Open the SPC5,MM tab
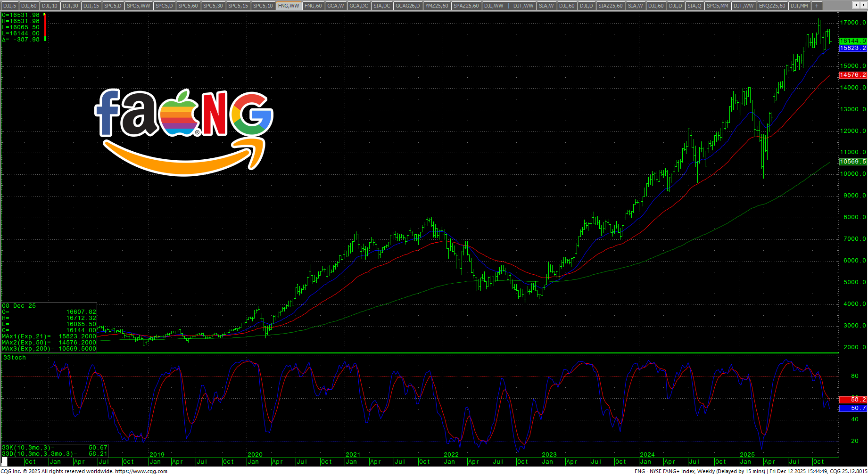Viewport: 868px width, 475px height. coord(717,6)
